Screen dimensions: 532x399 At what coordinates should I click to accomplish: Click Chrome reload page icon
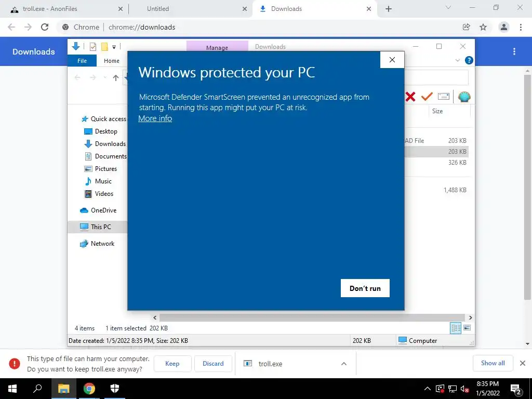pyautogui.click(x=45, y=27)
